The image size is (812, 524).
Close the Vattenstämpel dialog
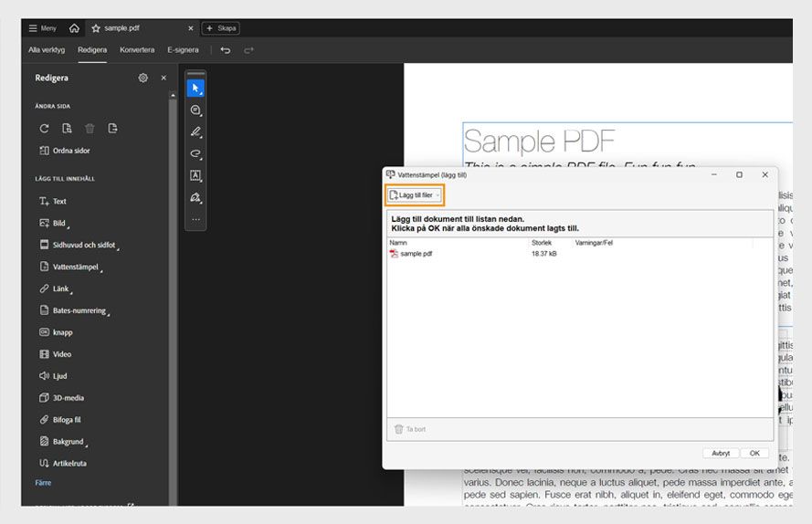[765, 174]
